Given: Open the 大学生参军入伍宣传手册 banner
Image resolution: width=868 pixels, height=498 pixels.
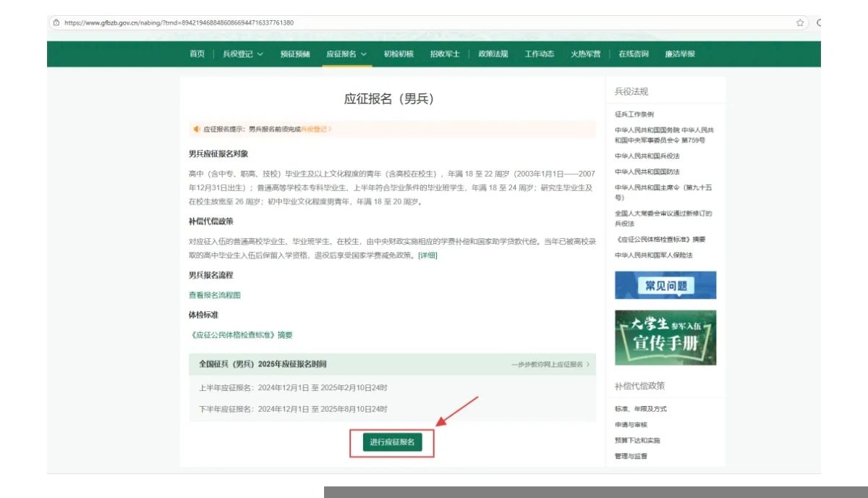Looking at the screenshot, I should [x=665, y=337].
